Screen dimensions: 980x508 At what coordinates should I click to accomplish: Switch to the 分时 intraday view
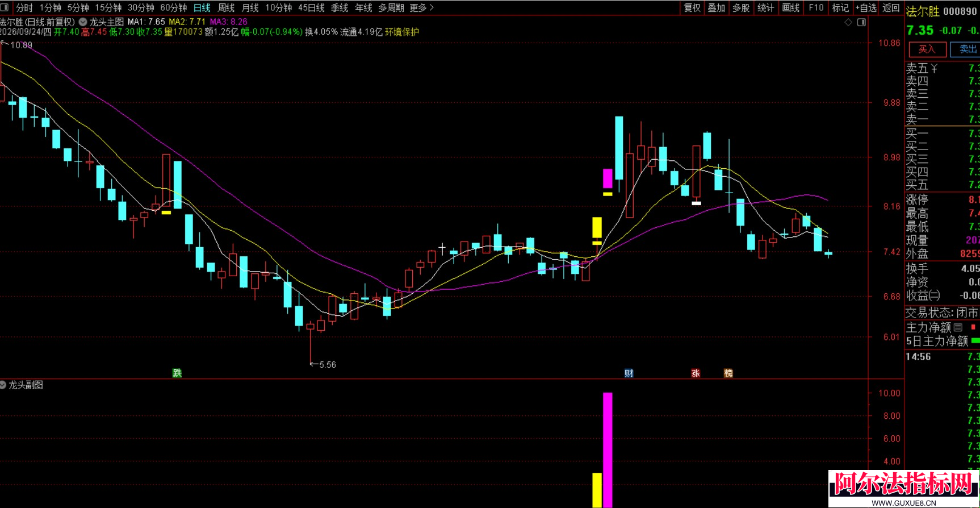tap(24, 7)
